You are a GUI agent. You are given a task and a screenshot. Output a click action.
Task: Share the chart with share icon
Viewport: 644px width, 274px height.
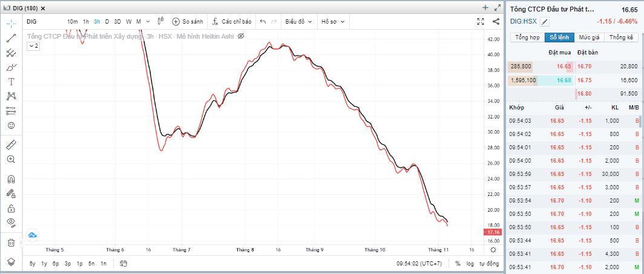496,21
